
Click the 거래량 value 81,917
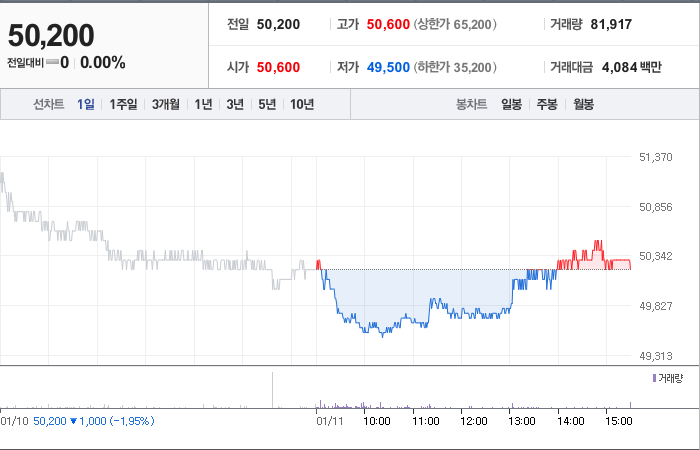click(x=611, y=24)
